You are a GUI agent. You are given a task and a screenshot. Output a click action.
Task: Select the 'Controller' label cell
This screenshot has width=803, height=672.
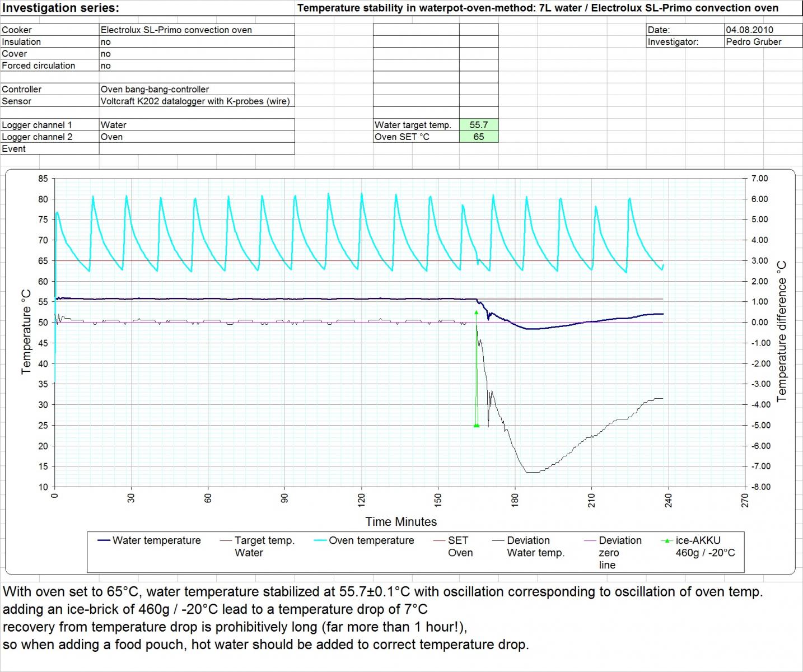[50, 89]
